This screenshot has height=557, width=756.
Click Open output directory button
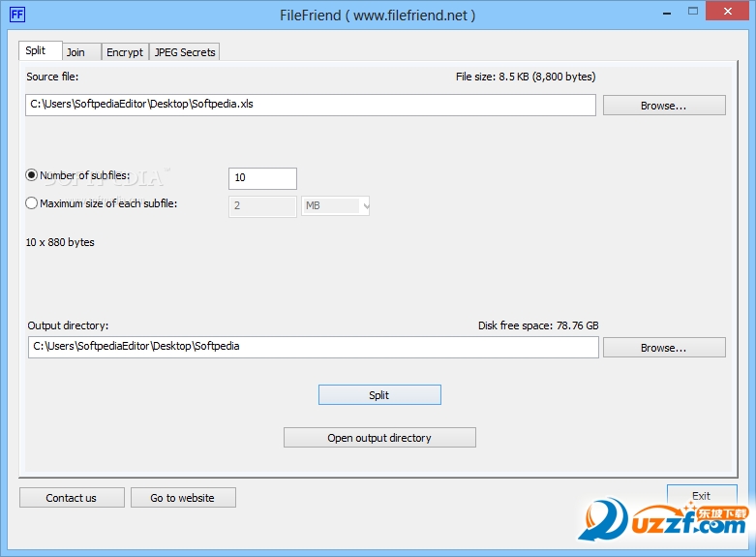pos(379,437)
